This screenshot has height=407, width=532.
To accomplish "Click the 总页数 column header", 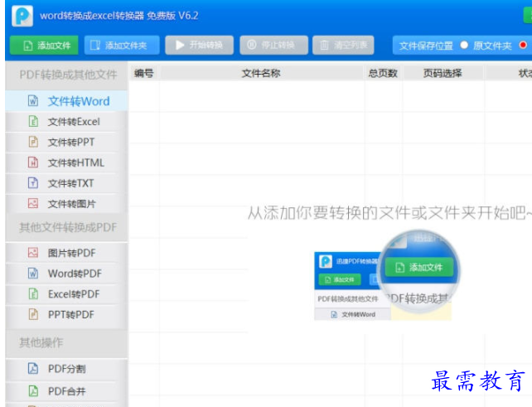I will pos(383,73).
